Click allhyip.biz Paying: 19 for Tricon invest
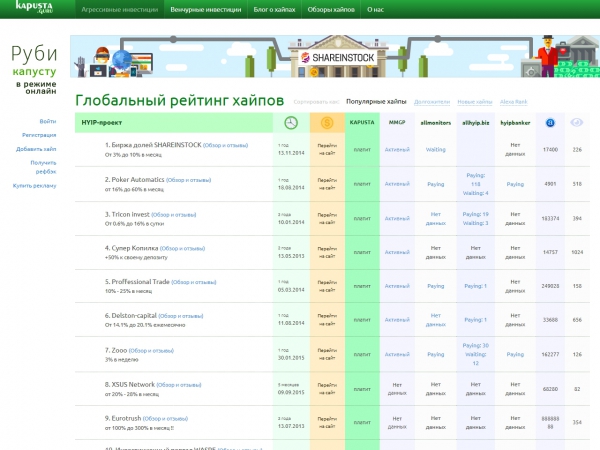Screen dimensions: 600x450 point(476,214)
